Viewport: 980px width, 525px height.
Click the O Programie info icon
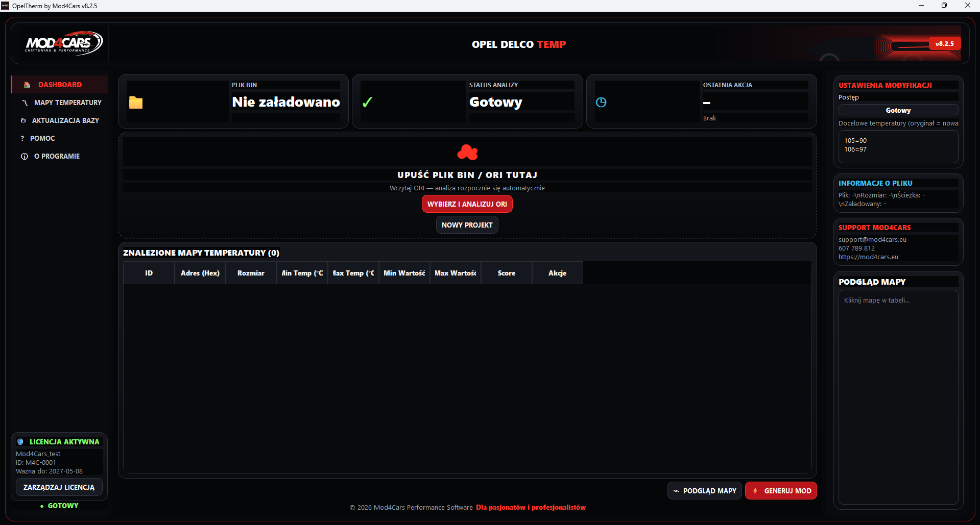24,156
